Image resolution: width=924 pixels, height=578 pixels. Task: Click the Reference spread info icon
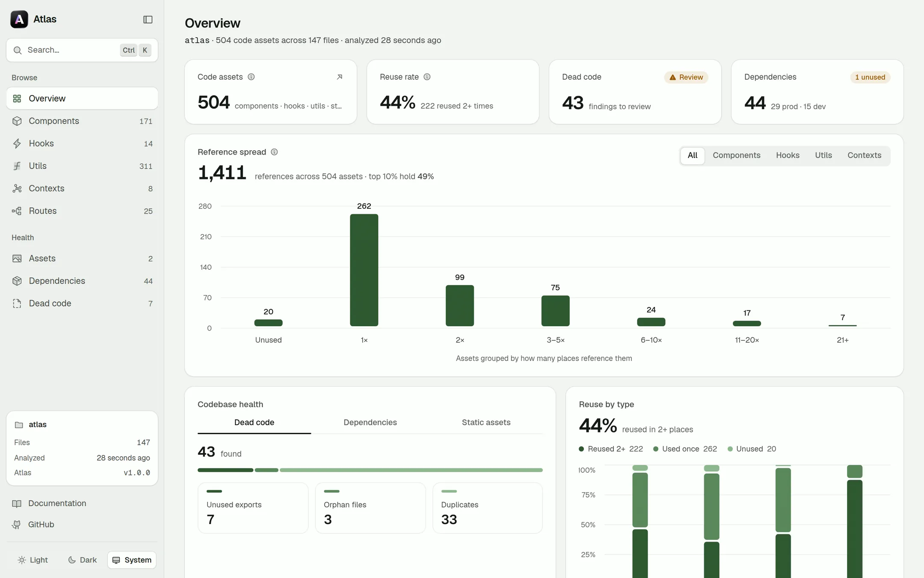(x=275, y=152)
